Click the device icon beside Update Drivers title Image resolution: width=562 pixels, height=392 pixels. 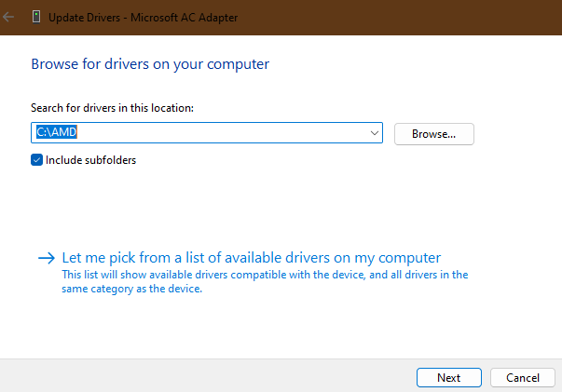tap(35, 17)
